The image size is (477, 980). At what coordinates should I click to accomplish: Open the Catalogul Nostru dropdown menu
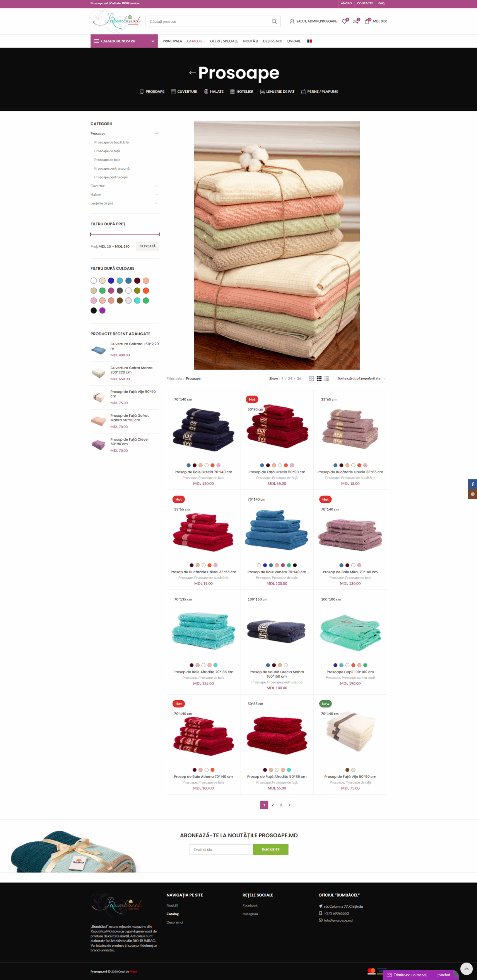(124, 41)
